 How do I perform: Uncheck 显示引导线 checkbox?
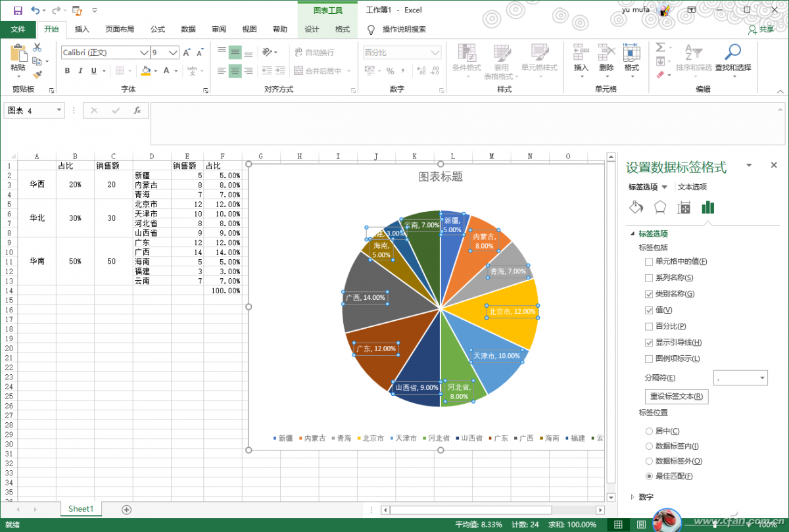click(x=649, y=343)
